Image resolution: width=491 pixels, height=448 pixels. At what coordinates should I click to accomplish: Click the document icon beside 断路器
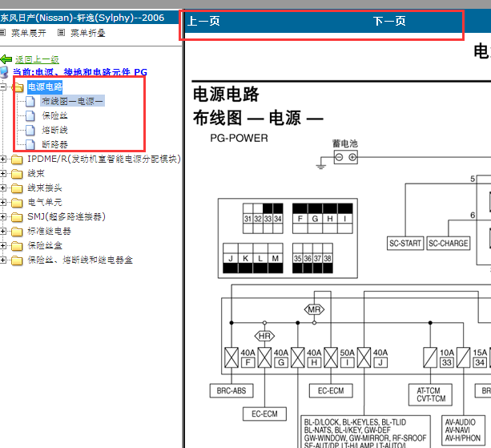tap(30, 145)
